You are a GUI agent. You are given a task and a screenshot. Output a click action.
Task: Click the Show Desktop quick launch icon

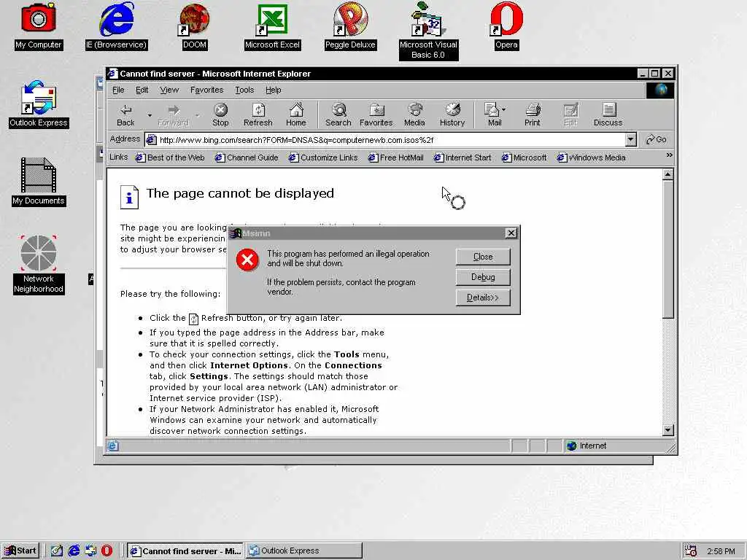(57, 551)
